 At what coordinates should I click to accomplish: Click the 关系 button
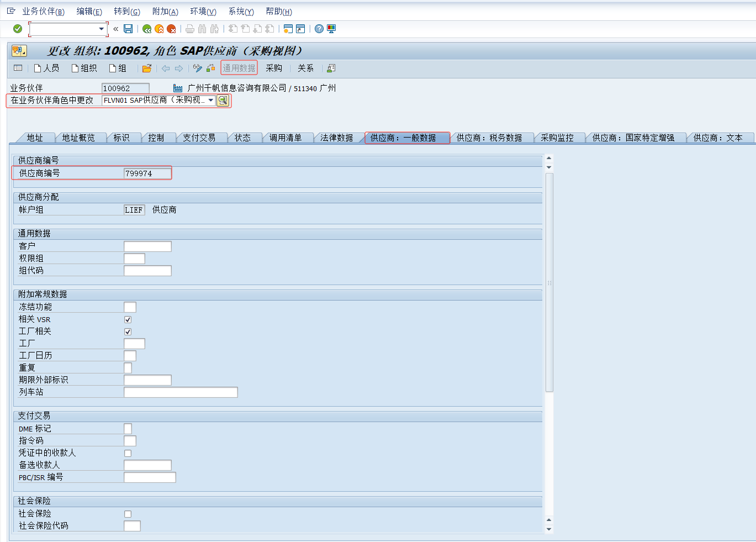305,68
